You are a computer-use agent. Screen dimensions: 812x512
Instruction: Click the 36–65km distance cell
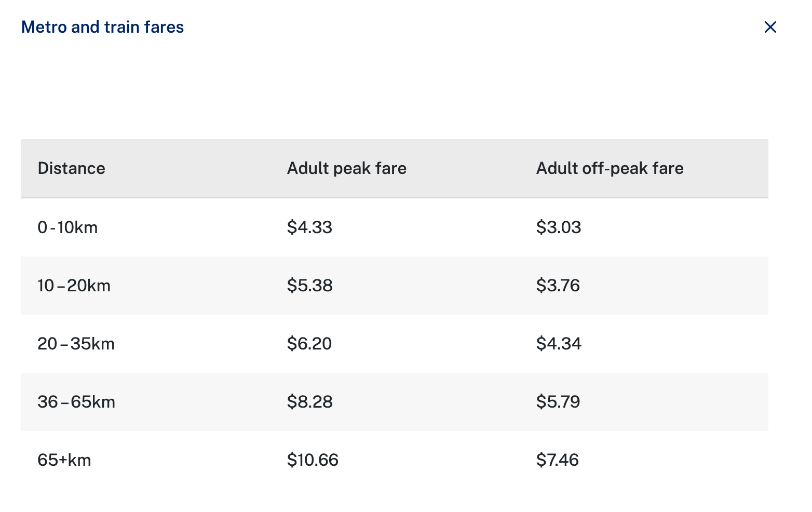point(76,402)
